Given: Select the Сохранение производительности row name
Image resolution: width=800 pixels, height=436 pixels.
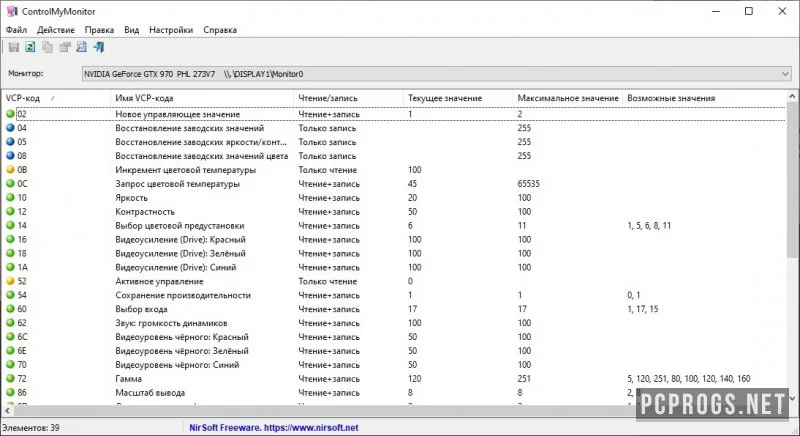Looking at the screenshot, I should (x=183, y=295).
